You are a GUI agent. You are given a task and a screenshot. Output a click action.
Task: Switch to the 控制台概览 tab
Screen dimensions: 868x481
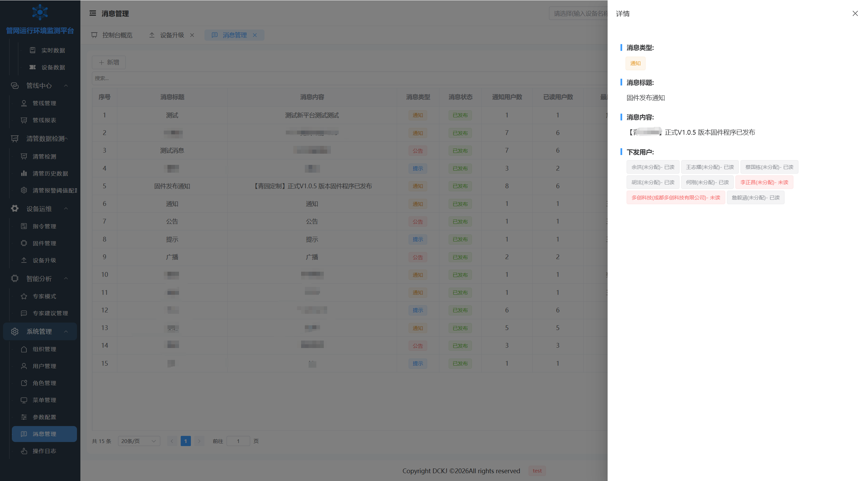(x=112, y=35)
